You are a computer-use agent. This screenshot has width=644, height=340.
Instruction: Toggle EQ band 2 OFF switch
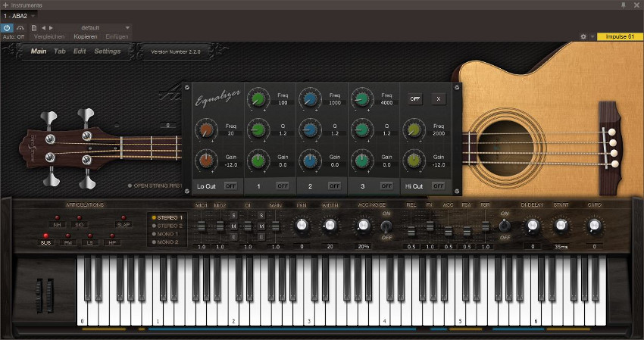335,186
